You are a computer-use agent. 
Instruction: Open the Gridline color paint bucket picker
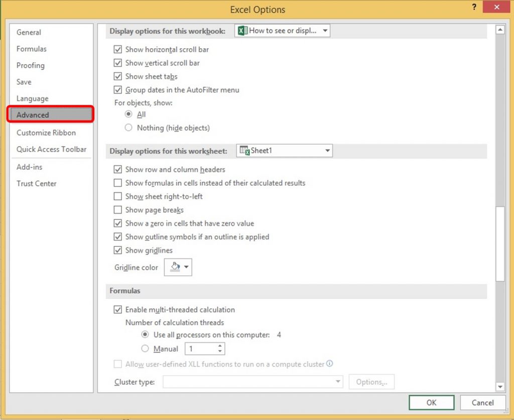pos(178,267)
